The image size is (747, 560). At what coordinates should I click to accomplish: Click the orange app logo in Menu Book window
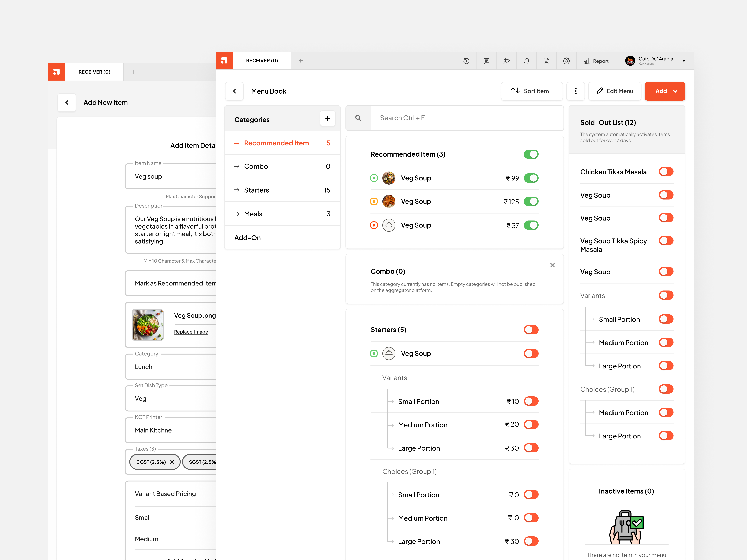point(224,61)
